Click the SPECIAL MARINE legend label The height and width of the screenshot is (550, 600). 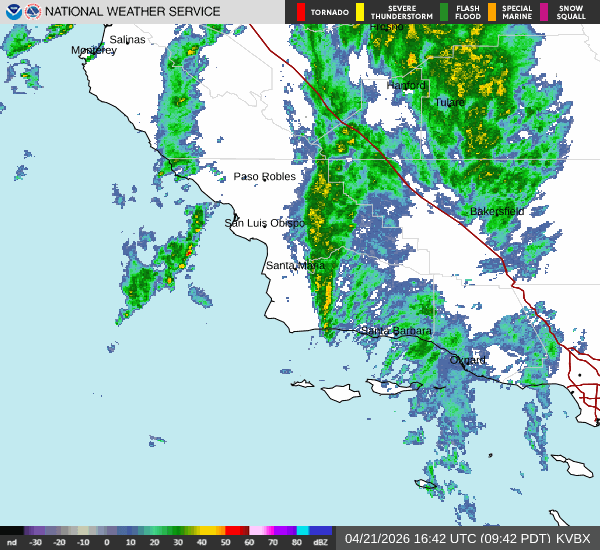517,12
